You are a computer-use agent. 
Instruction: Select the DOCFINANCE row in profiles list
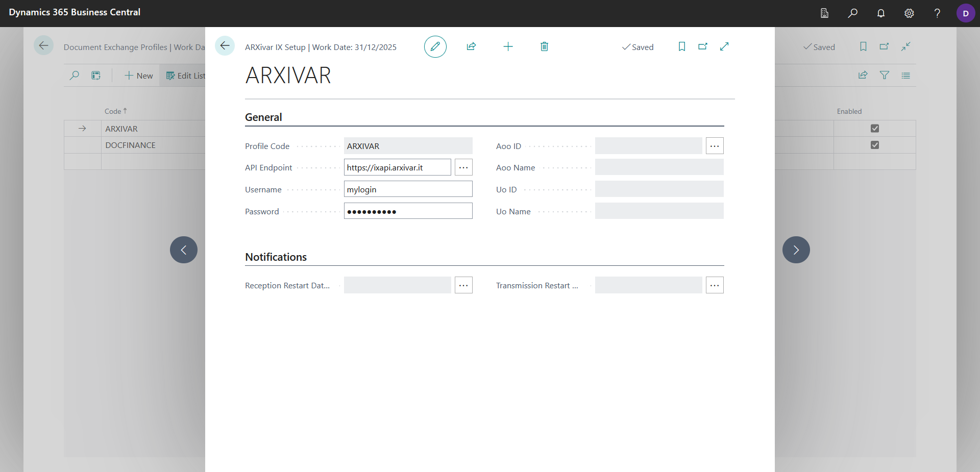[131, 145]
